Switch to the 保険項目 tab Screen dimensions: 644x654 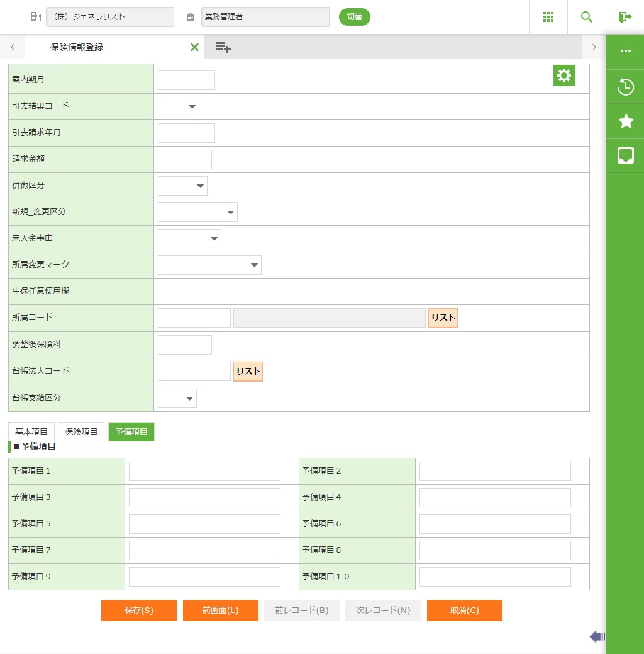click(x=81, y=432)
